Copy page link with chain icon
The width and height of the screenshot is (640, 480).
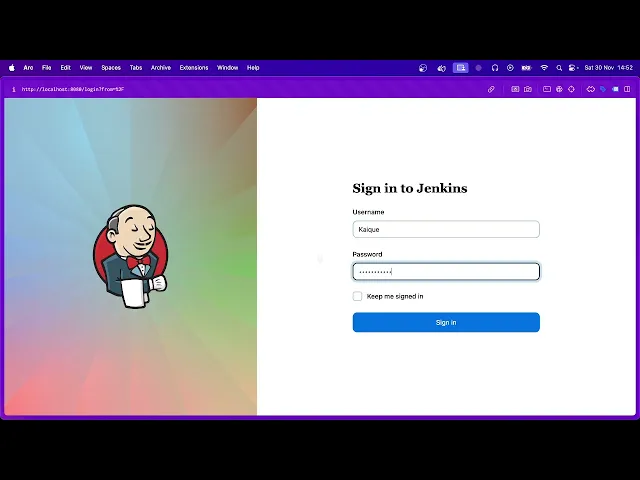coord(491,89)
